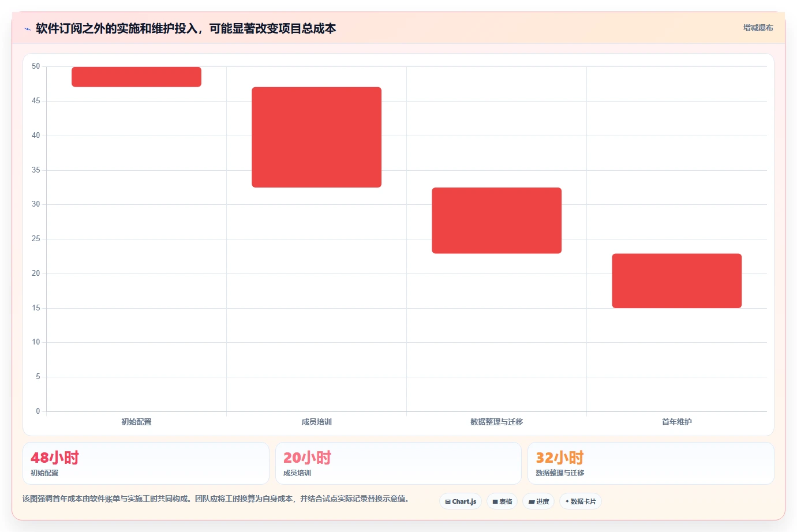This screenshot has width=797, height=532.
Task: Click the footer note starting 该图强调首年成本
Action: (216, 499)
